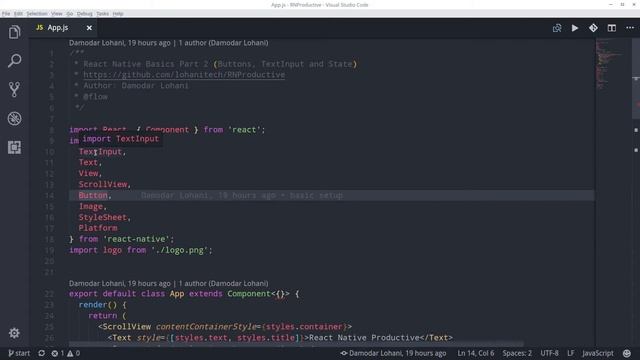Close the App.js editor tab

click(x=89, y=28)
